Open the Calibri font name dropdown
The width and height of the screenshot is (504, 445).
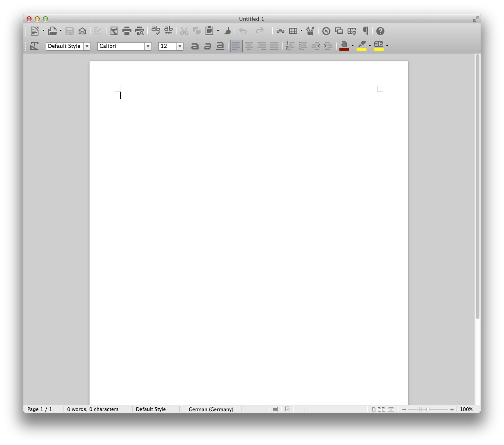pos(148,47)
